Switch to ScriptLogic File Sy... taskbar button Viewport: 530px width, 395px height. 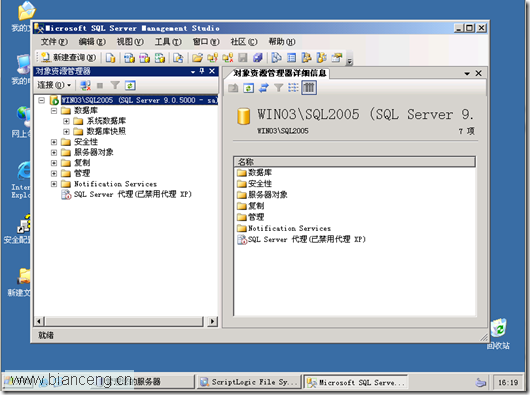click(248, 382)
